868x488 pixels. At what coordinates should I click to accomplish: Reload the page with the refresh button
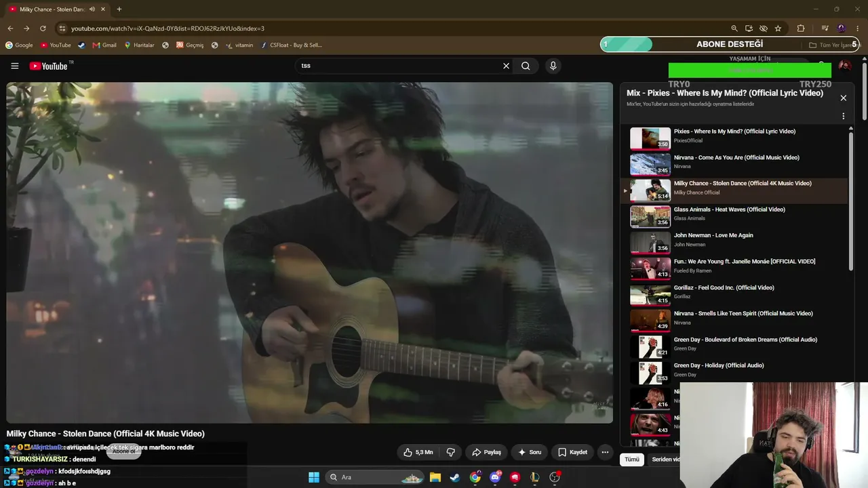(43, 28)
